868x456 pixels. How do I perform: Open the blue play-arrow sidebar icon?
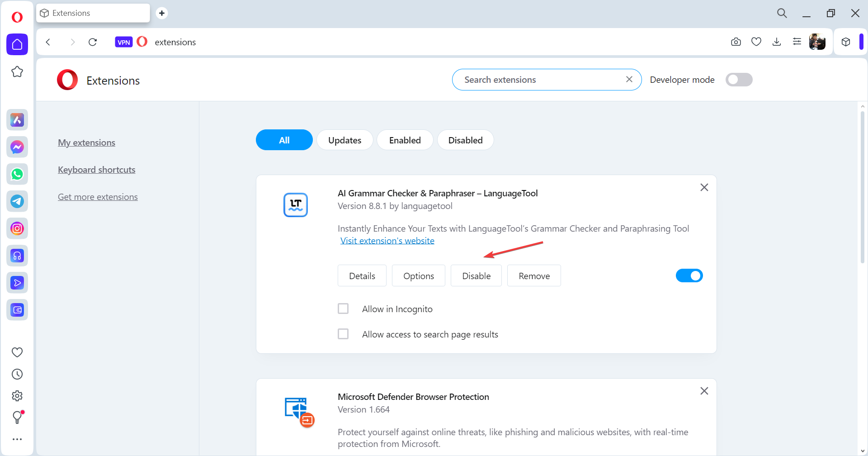click(17, 283)
